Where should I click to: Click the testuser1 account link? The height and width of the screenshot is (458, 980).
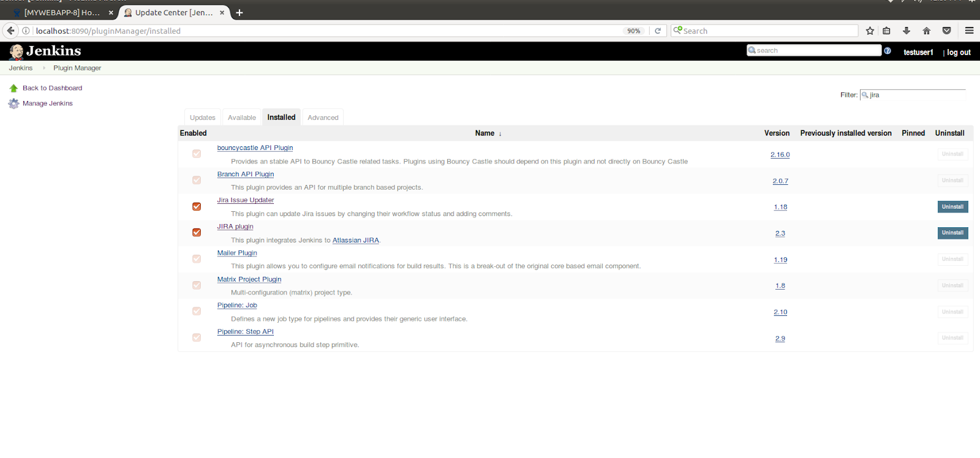(x=918, y=52)
